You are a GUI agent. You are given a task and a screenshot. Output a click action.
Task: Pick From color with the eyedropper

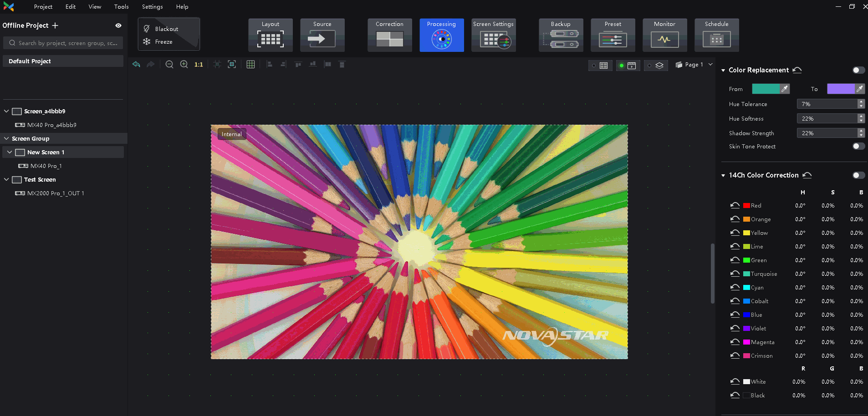coord(785,89)
